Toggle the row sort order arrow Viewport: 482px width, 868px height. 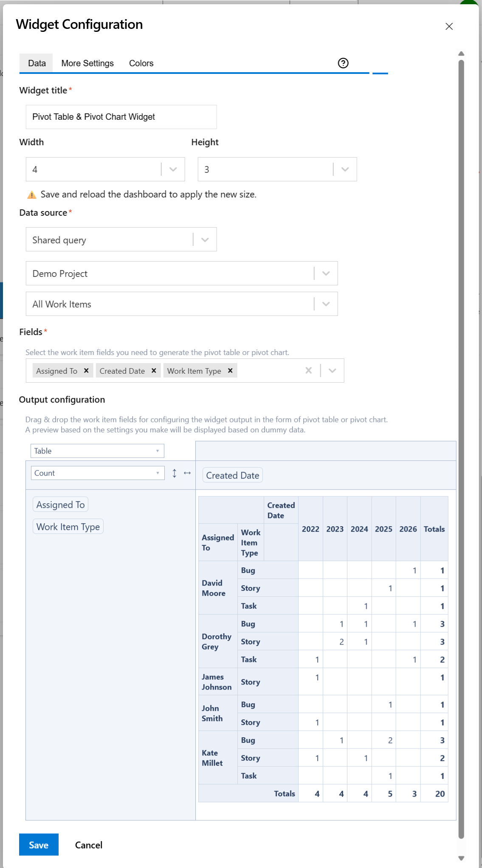175,473
